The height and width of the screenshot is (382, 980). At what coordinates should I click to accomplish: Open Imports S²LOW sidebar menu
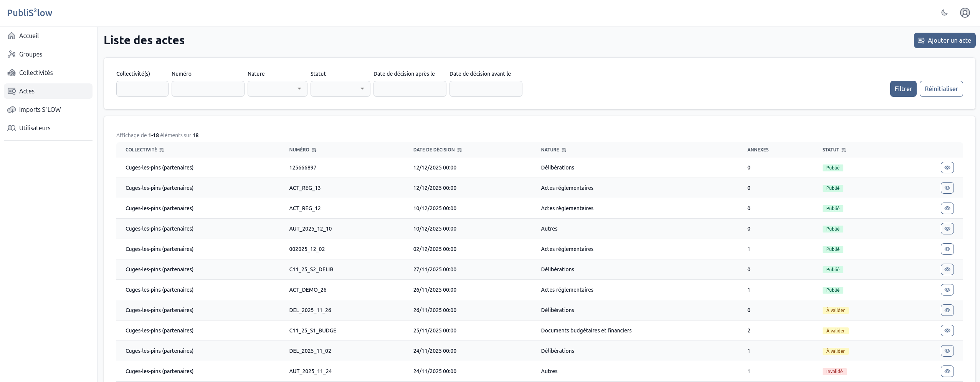40,110
